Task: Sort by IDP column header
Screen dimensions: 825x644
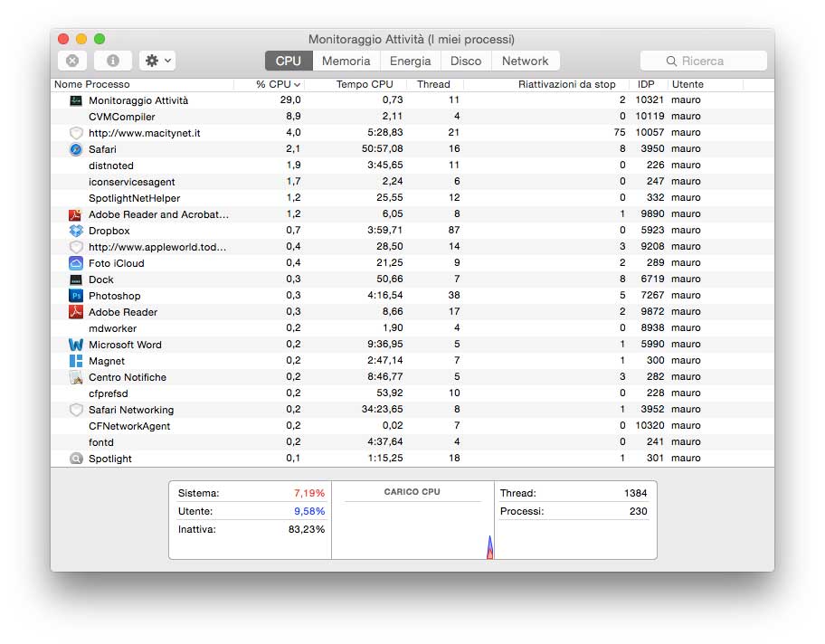Action: tap(649, 85)
